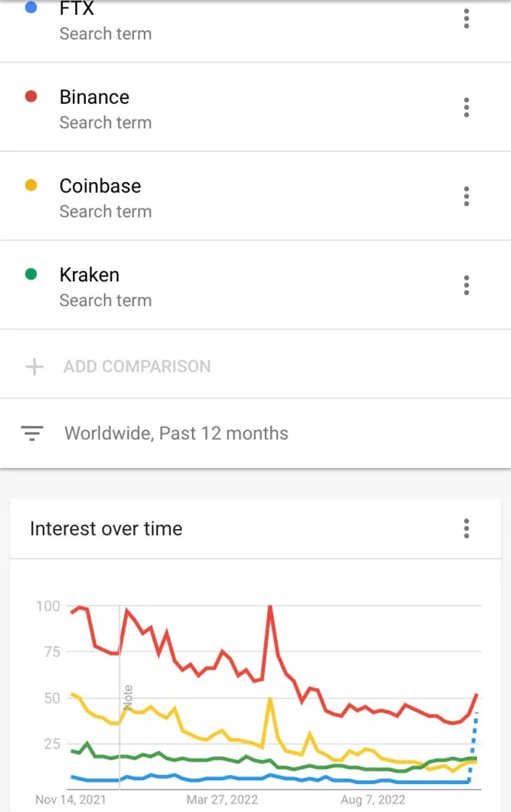Viewport: 511px width, 812px height.
Task: Open the Kraken three-dot menu
Action: pyautogui.click(x=466, y=285)
